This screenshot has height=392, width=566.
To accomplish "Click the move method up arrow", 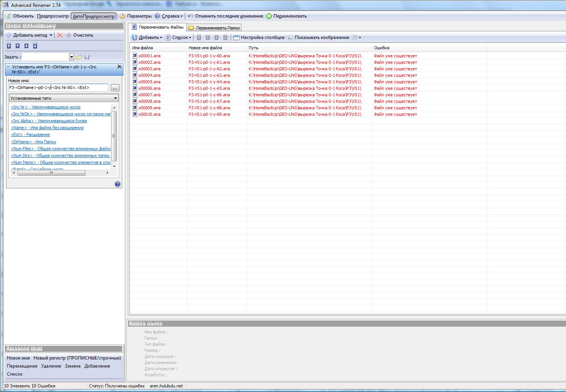I will click(x=18, y=46).
